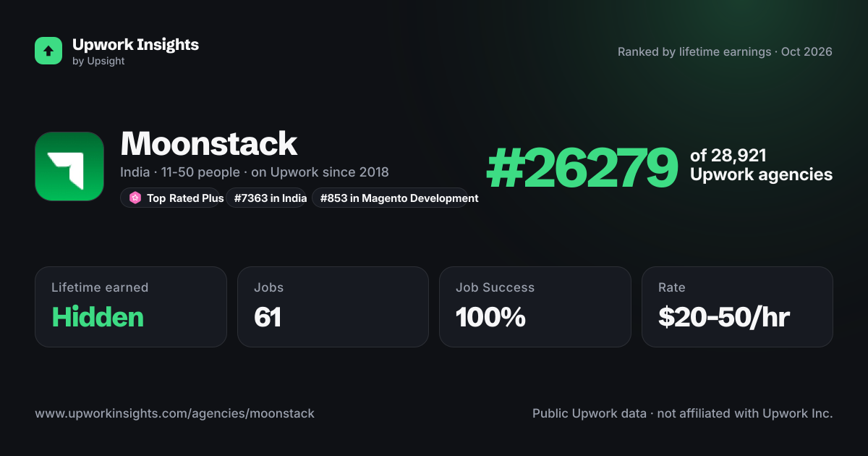This screenshot has width=868, height=456.
Task: Click the Hidden earnings value
Action: [x=98, y=317]
